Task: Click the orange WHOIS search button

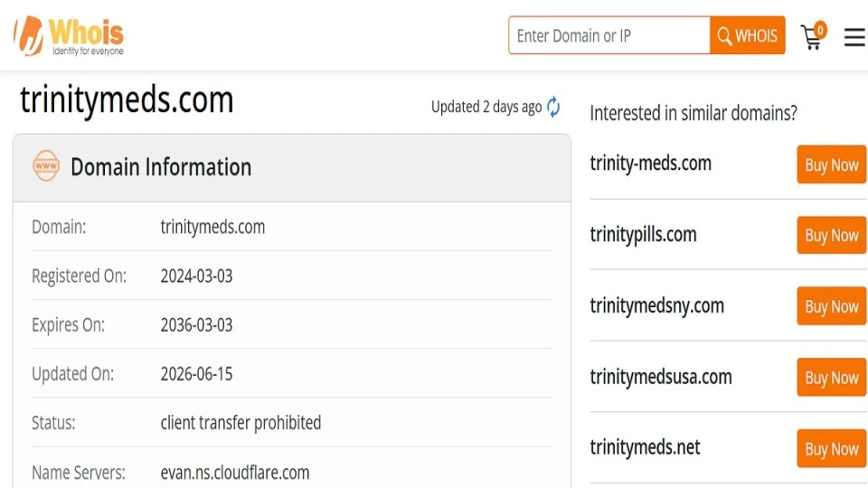Action: click(x=748, y=35)
